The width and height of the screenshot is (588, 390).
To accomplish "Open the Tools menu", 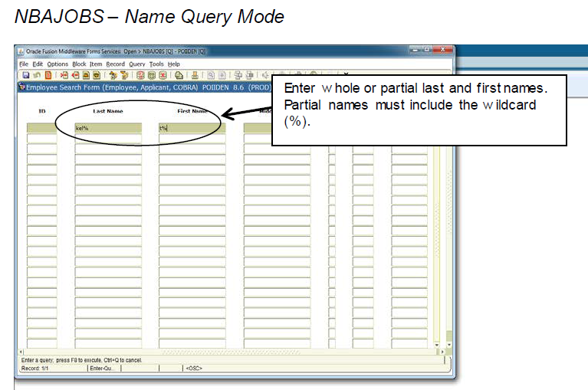I will 156,64.
